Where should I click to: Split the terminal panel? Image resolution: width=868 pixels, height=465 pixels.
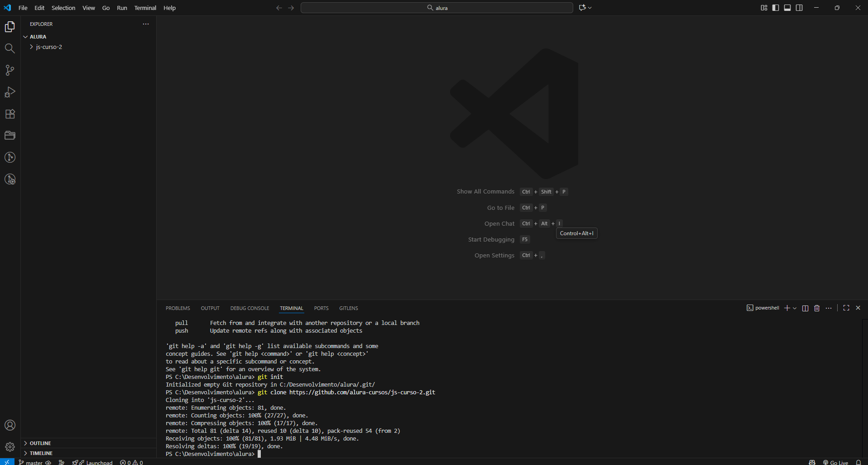pyautogui.click(x=805, y=308)
